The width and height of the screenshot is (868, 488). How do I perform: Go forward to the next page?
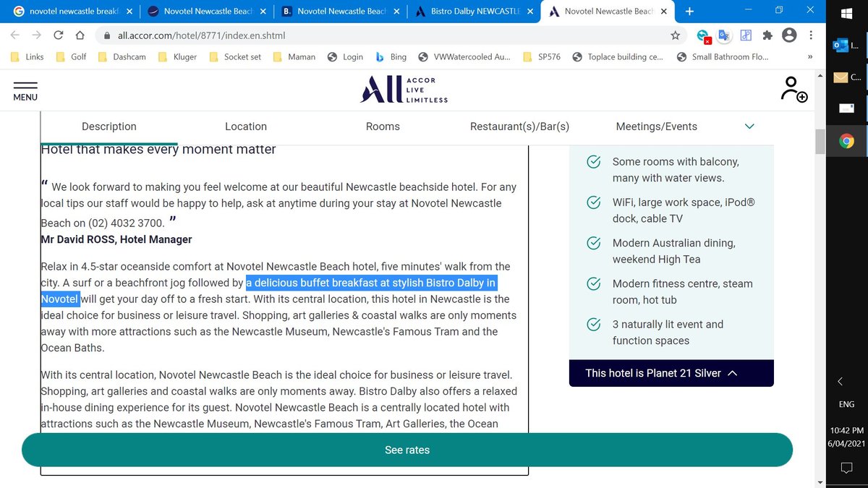point(37,35)
